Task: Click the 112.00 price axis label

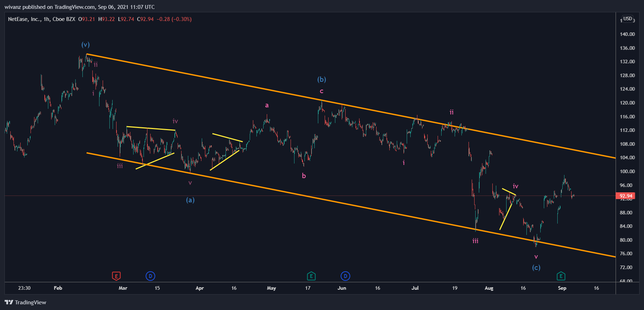Action: [x=627, y=130]
